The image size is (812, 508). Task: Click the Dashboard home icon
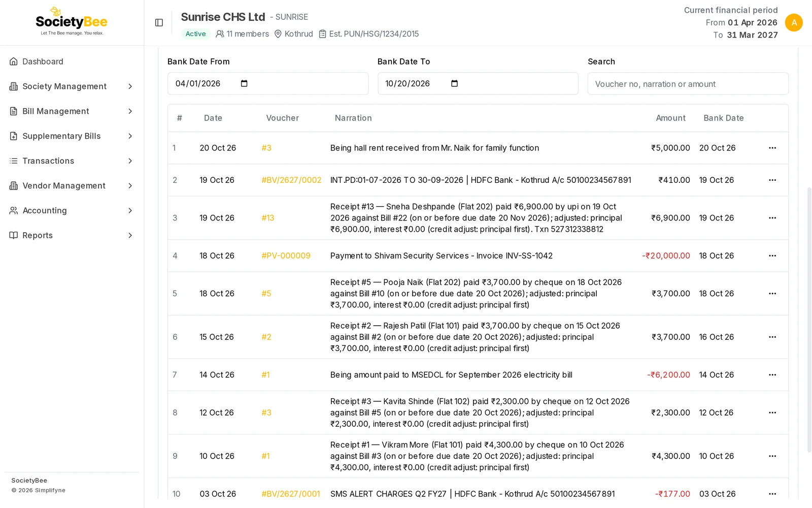pyautogui.click(x=14, y=61)
